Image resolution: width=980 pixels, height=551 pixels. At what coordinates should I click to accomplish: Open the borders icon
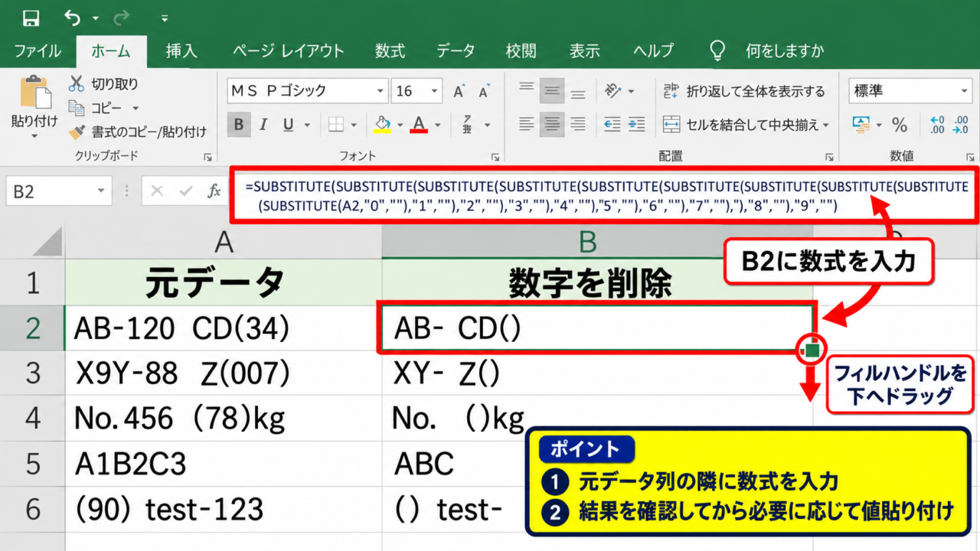(x=336, y=125)
